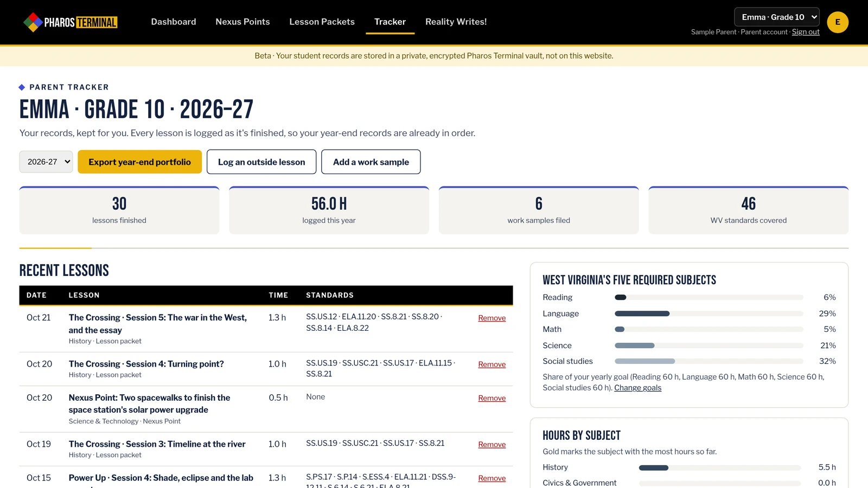Click the 6 work samples filed card
This screenshot has width=868, height=488.
pos(539,210)
